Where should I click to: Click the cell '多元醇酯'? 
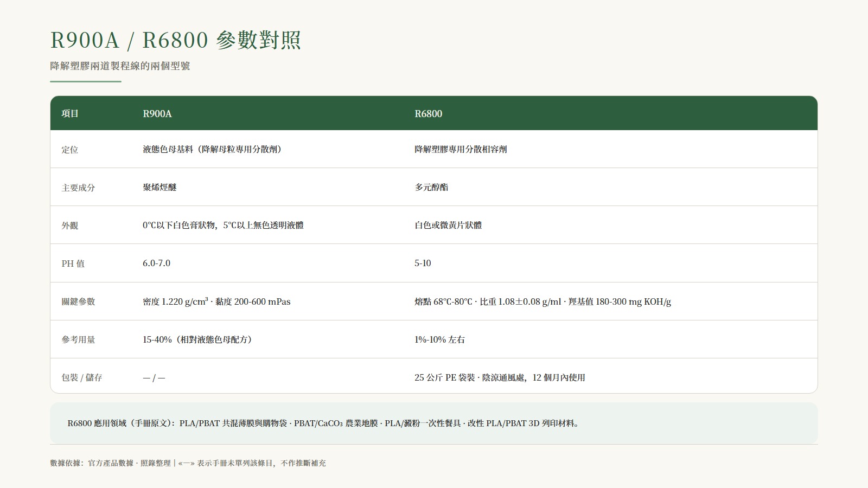[x=431, y=187]
